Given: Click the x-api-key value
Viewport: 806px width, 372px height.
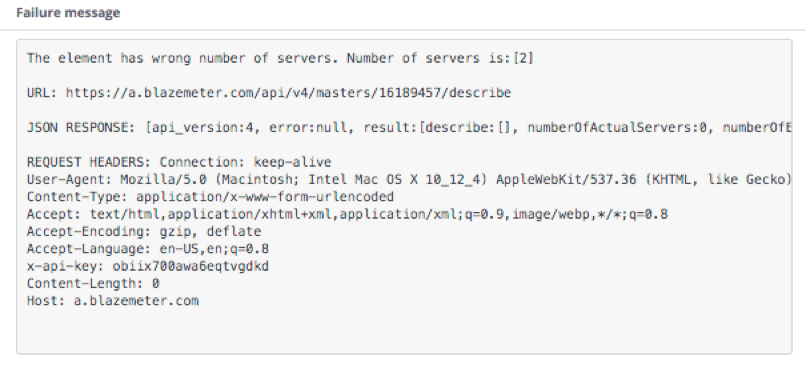Looking at the screenshot, I should coord(190,267).
